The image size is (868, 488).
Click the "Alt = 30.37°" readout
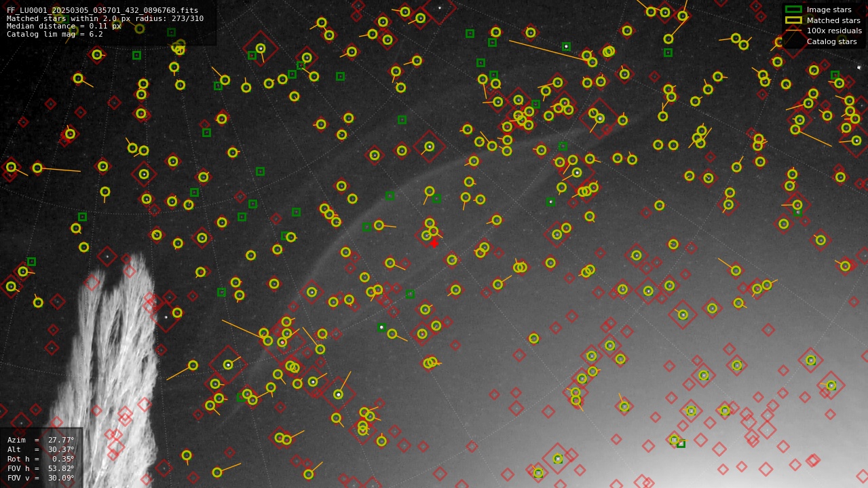[x=41, y=450]
